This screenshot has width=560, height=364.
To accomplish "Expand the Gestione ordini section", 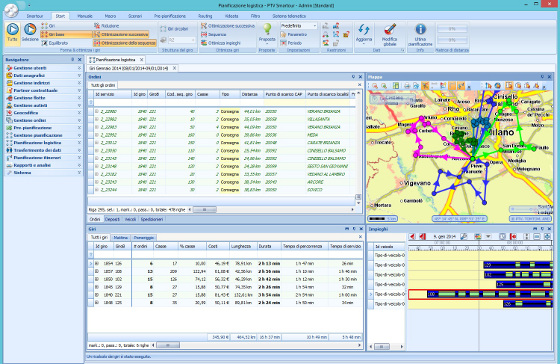I will tap(79, 120).
